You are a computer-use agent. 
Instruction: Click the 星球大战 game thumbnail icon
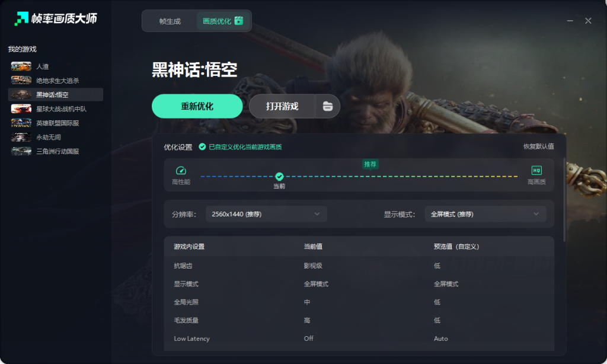[x=21, y=109]
